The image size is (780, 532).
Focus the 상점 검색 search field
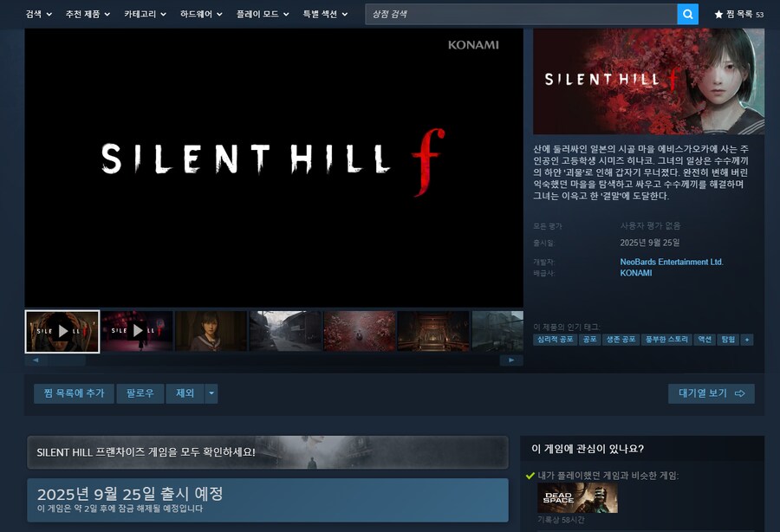[520, 15]
